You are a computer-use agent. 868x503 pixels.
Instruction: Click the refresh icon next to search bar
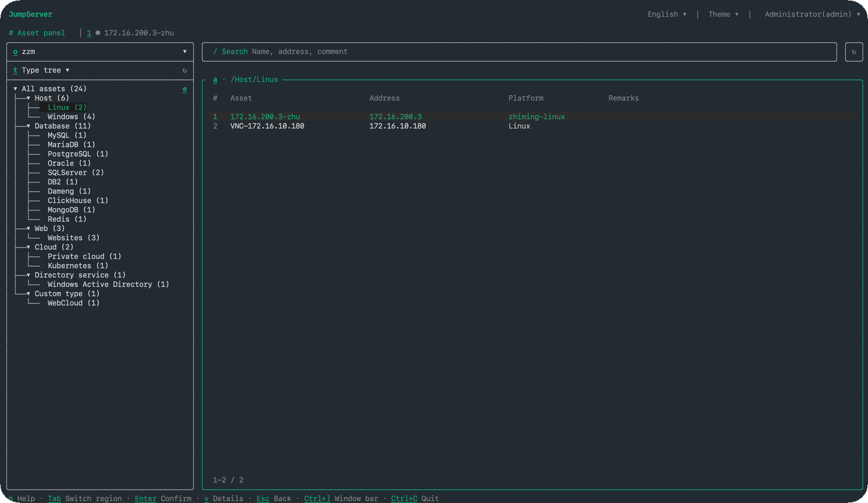pos(854,52)
